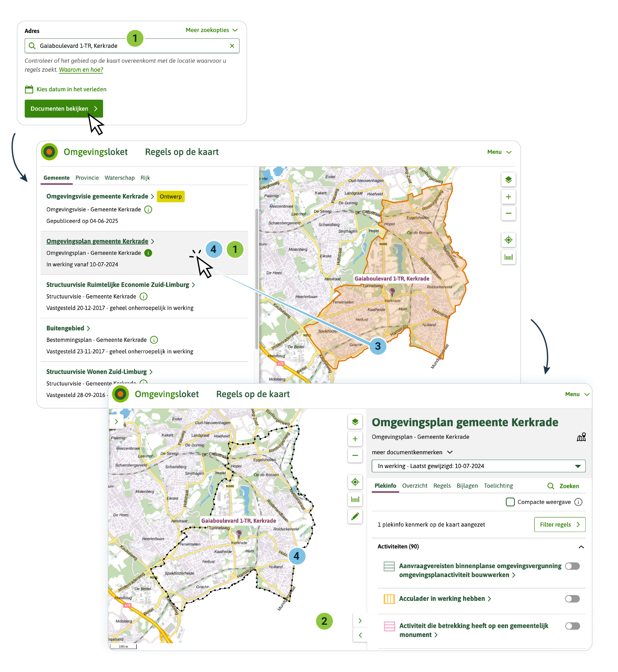Click the Filter regels button
The height and width of the screenshot is (672, 618).
tap(559, 524)
